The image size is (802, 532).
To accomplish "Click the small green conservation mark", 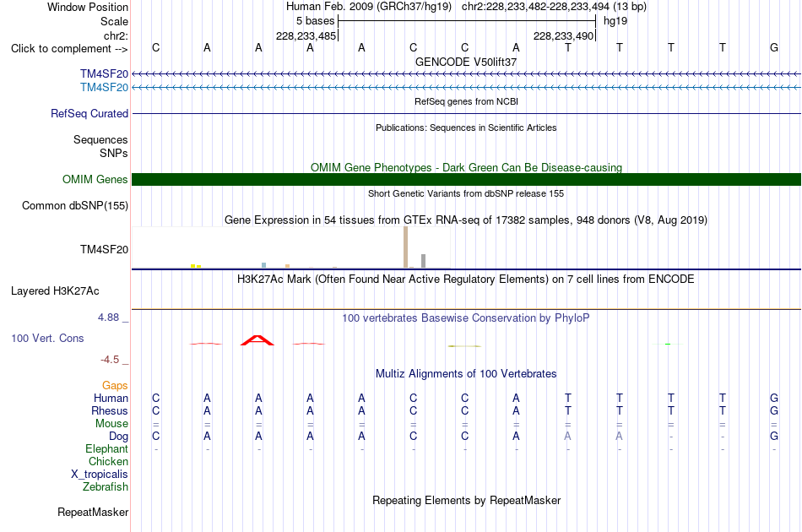I will pos(668,345).
